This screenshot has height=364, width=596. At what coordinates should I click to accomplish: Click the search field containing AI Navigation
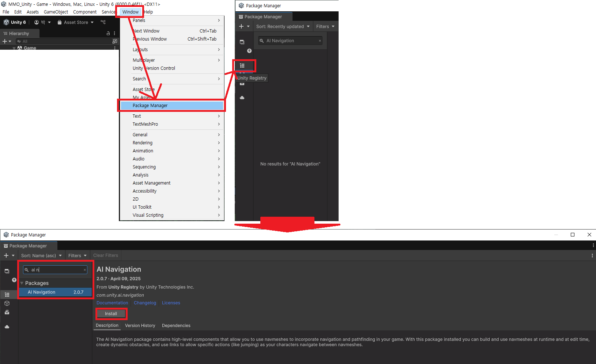(x=290, y=41)
